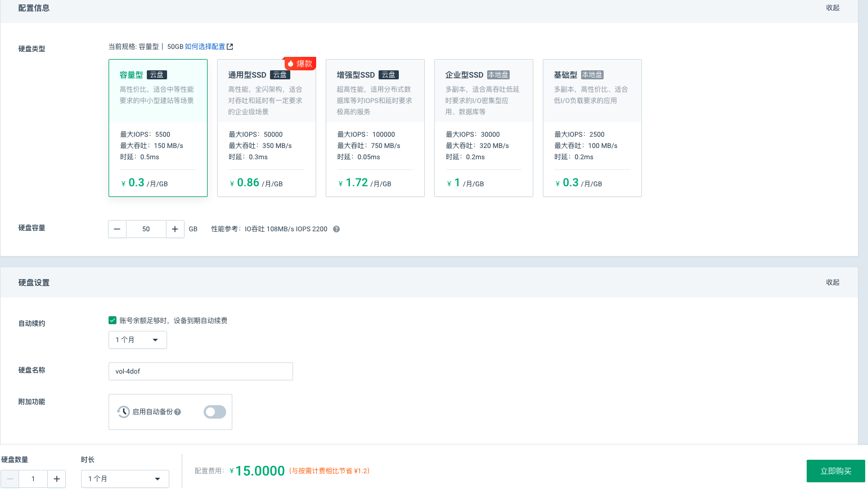
Task: Decrease 硬盘数量 with the minus button
Action: [x=10, y=479]
